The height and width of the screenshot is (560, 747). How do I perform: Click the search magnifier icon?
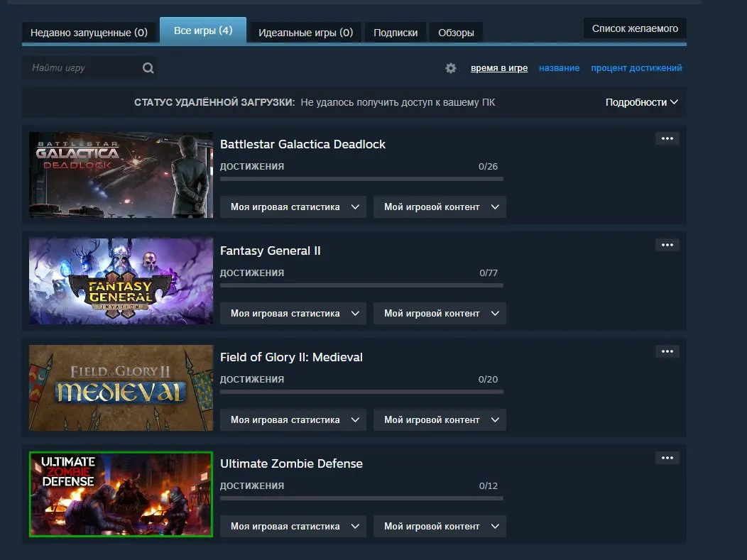pyautogui.click(x=148, y=68)
